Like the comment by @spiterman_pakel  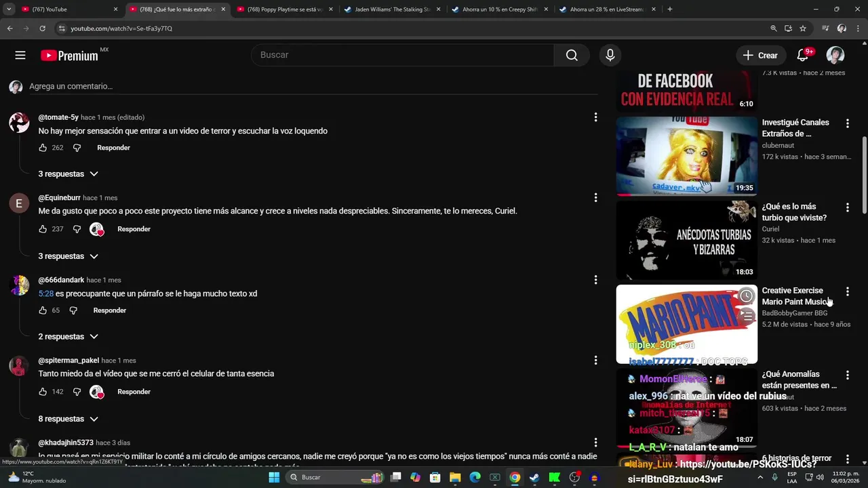pos(43,392)
